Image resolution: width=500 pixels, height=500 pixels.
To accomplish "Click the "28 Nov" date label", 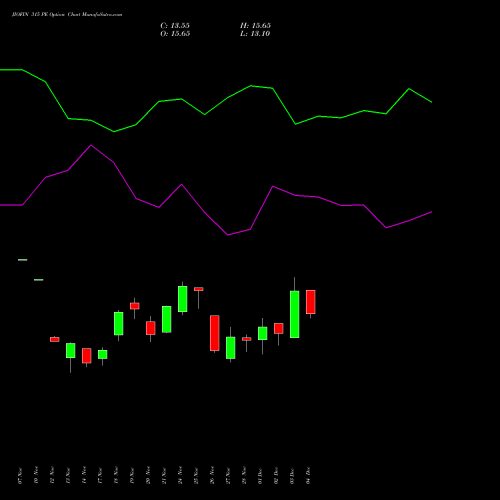I will [x=245, y=475].
